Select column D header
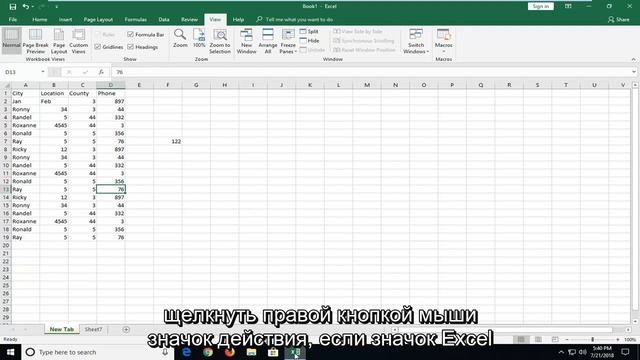Screen dimensions: 640x360 (111, 85)
